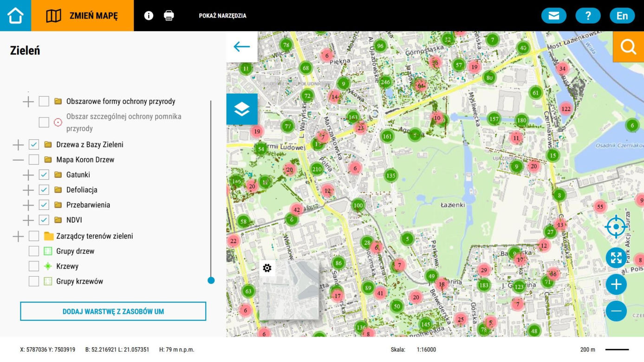Click the green tree cluster marked 183
This screenshot has width=644, height=362.
pyautogui.click(x=484, y=285)
